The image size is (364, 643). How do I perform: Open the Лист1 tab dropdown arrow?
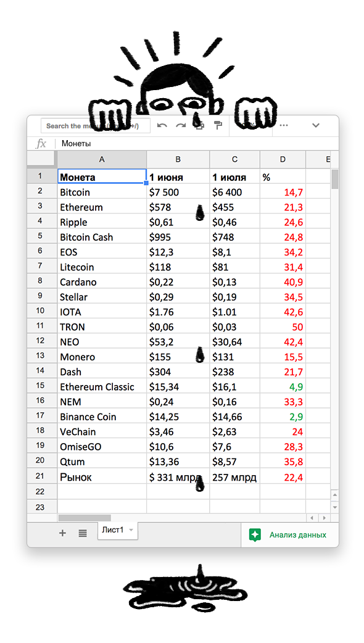(131, 530)
